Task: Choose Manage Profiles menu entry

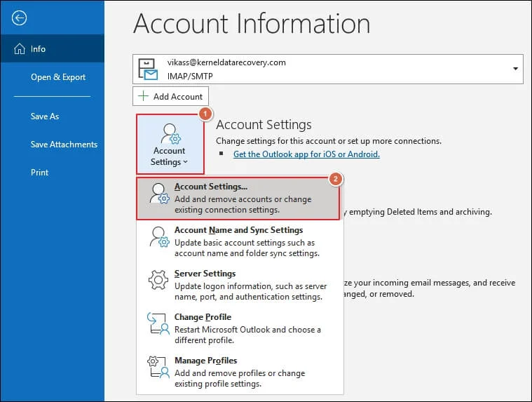Action: pyautogui.click(x=240, y=372)
